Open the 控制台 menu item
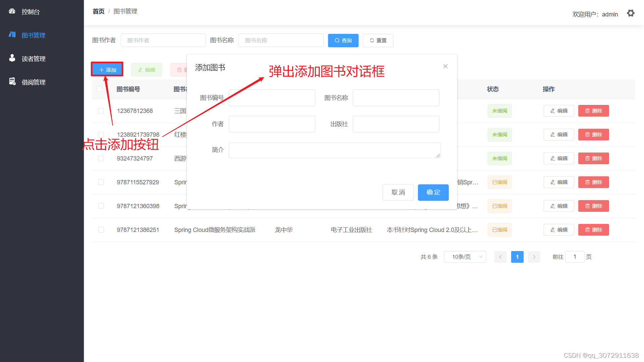This screenshot has width=644, height=362. 42,12
